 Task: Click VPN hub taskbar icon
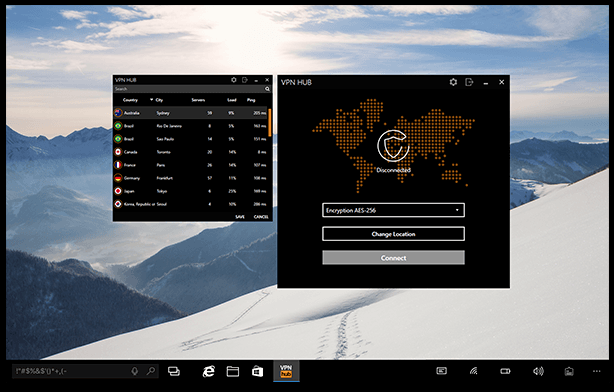(x=286, y=371)
